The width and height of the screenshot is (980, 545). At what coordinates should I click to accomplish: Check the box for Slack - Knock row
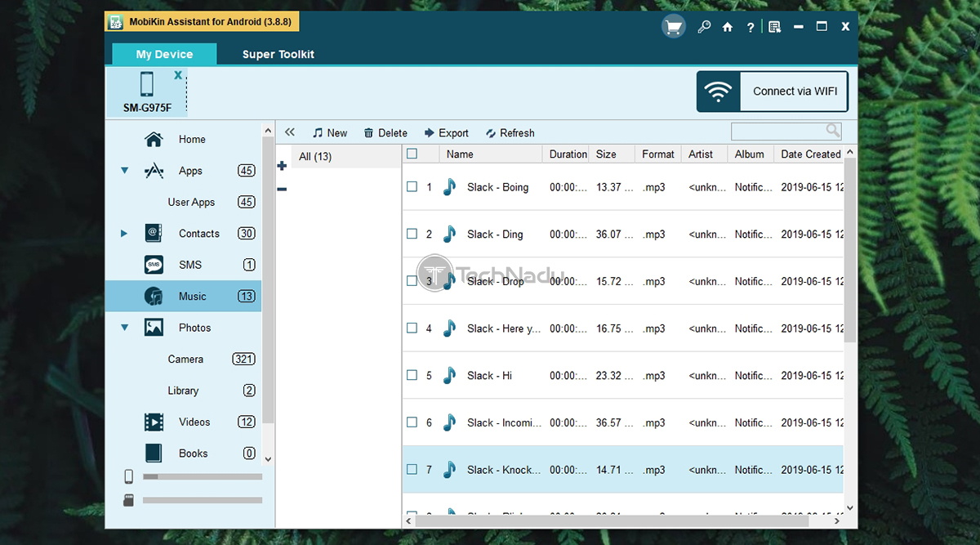pos(412,470)
